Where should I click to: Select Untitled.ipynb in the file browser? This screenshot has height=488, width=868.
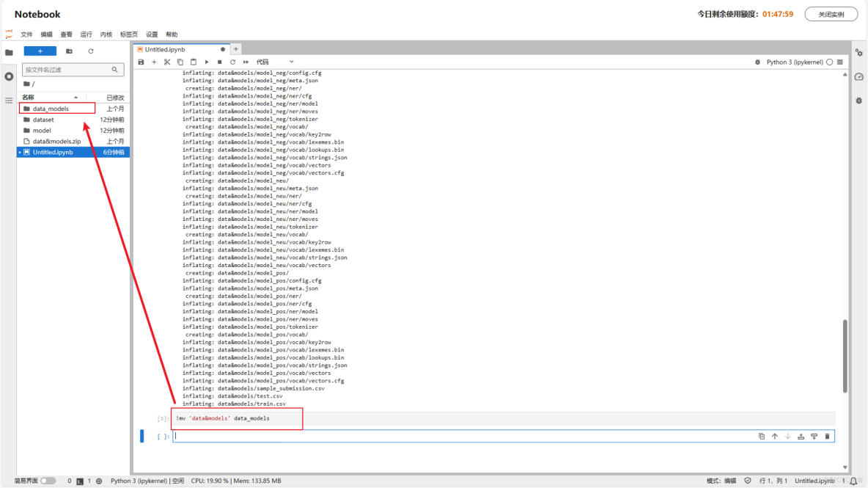(73, 152)
